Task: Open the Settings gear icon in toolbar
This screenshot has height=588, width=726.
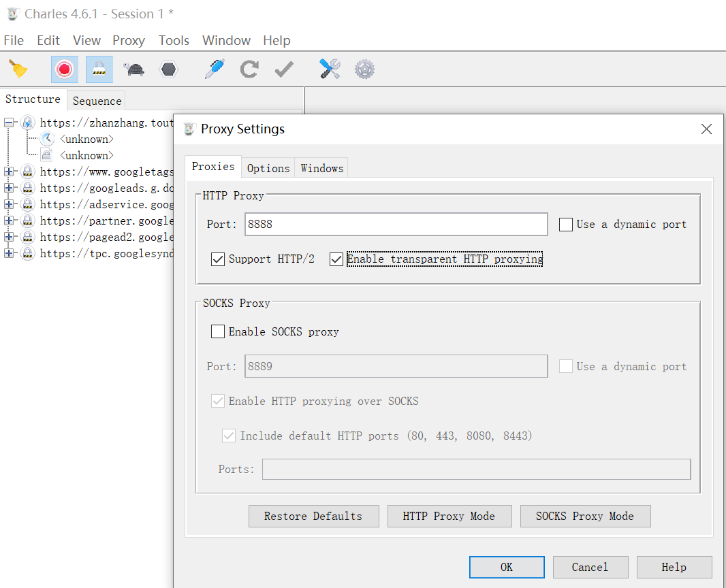Action: [365, 69]
